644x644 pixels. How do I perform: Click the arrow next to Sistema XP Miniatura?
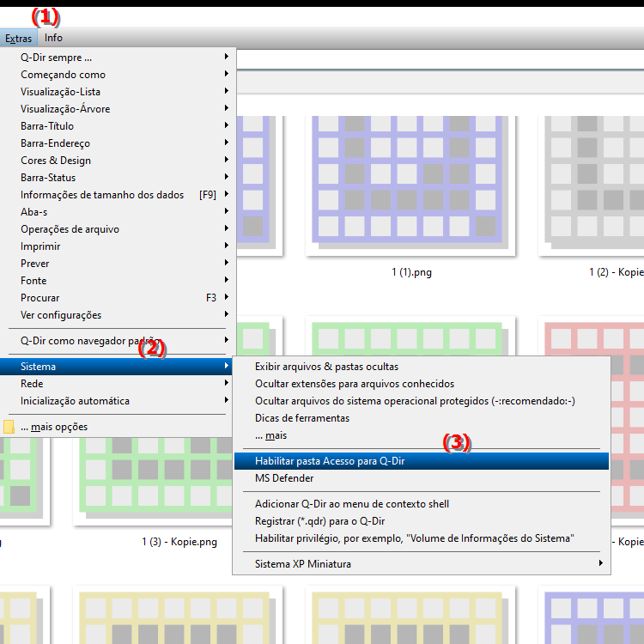[601, 563]
